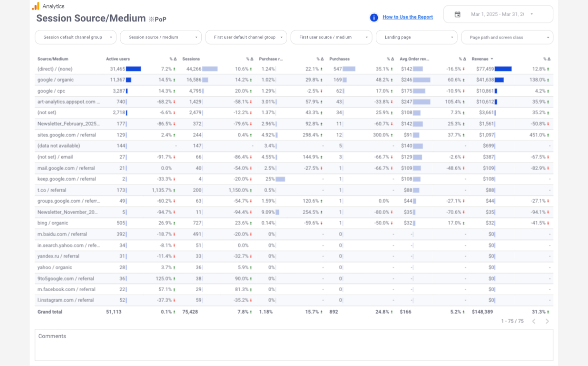Sort table by Sessions column header
The width and height of the screenshot is (588, 366).
click(x=191, y=59)
